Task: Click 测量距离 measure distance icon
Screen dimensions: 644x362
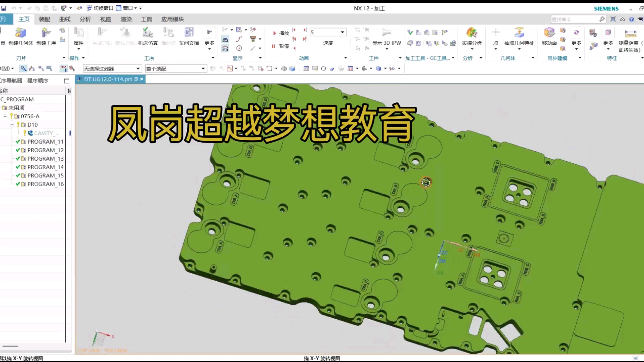Action: [631, 33]
